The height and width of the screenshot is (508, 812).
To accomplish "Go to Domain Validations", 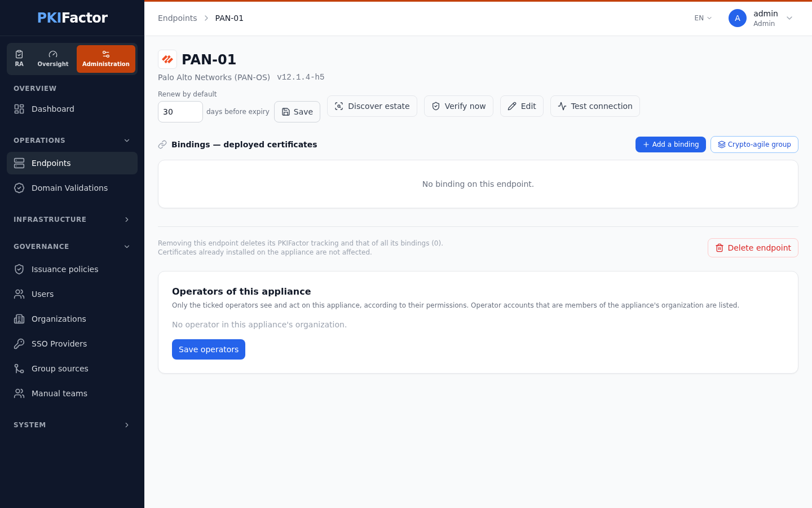I will pos(72,188).
